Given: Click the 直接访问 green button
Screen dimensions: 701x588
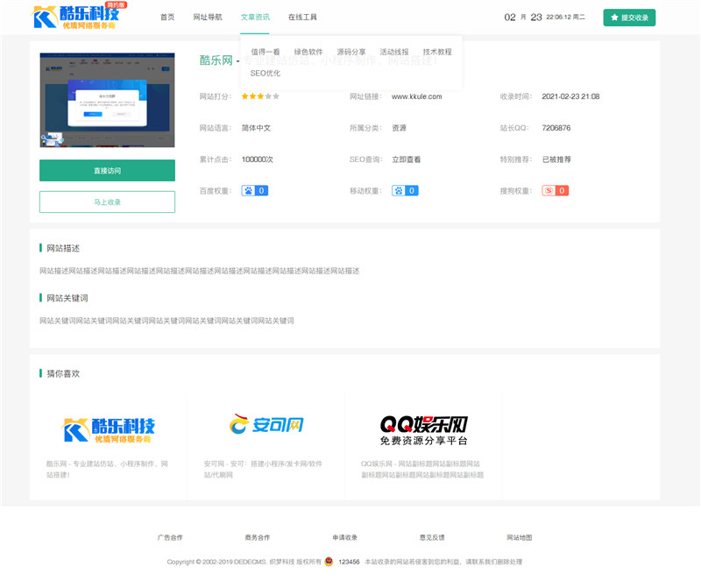Looking at the screenshot, I should [109, 170].
